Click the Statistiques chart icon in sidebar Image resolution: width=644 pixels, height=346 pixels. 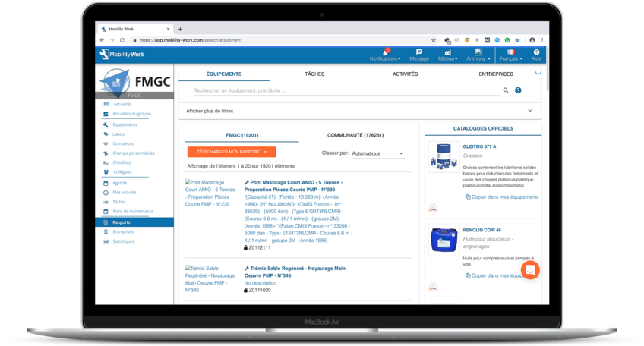point(106,241)
